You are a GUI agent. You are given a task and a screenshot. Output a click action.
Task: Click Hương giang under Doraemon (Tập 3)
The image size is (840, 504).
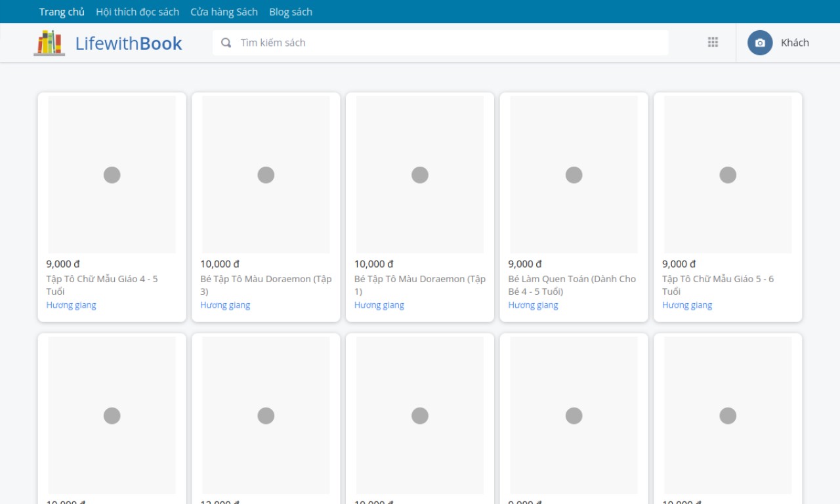[x=225, y=305]
